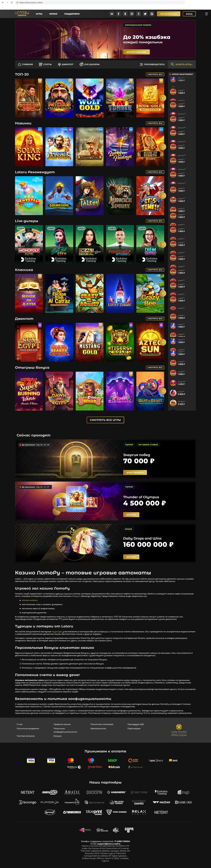Image resolution: width=211 pixels, height=868 pixels.
Task: Click the VK social login icon
Action: [x=112, y=14]
